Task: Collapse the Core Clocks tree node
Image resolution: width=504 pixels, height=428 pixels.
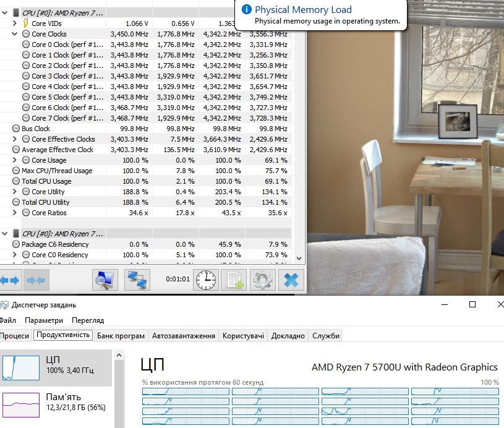Action: (14, 34)
